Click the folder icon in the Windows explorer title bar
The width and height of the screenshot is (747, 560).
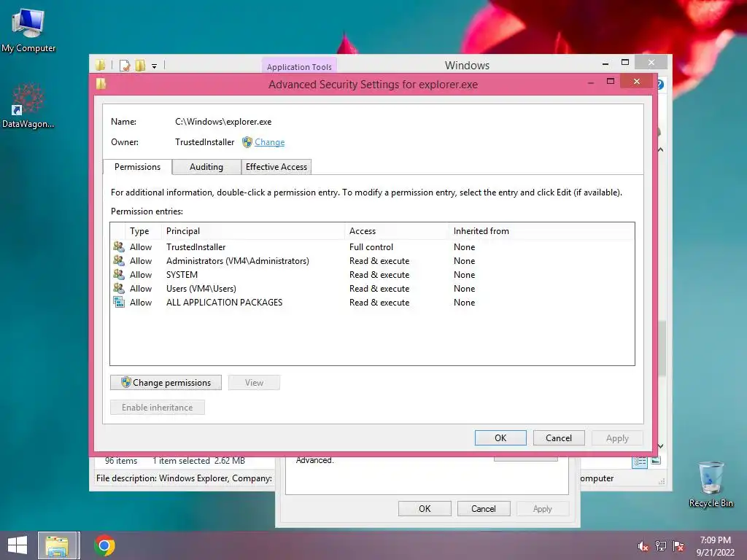point(100,65)
